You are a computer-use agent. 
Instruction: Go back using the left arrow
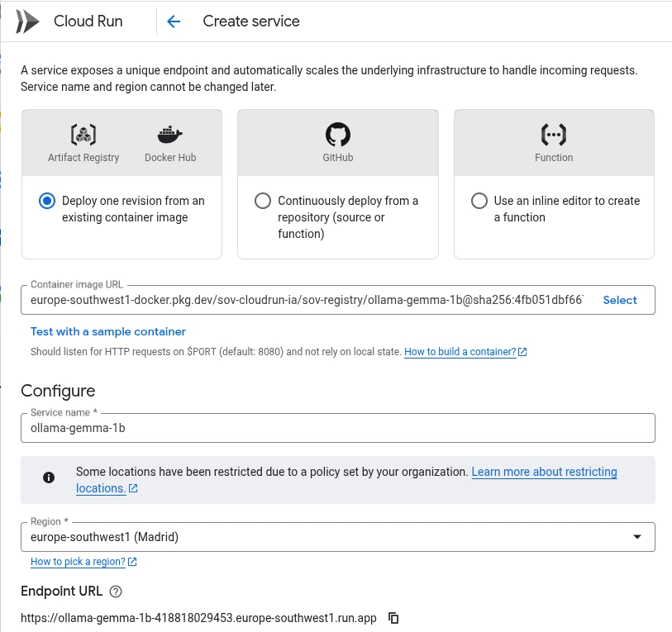coord(174,21)
